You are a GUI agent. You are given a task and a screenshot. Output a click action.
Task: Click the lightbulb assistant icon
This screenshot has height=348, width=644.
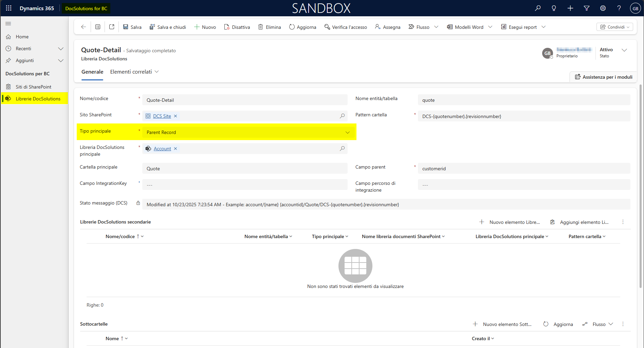(x=554, y=8)
